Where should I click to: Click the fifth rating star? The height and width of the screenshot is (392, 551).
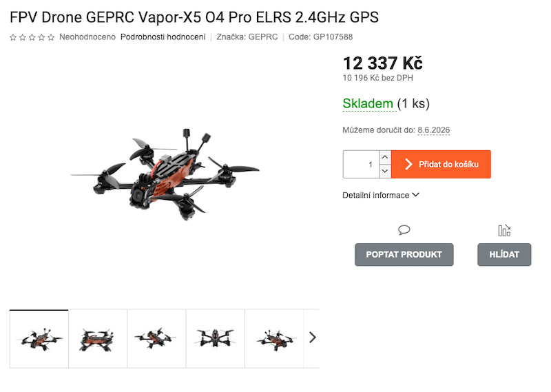51,37
